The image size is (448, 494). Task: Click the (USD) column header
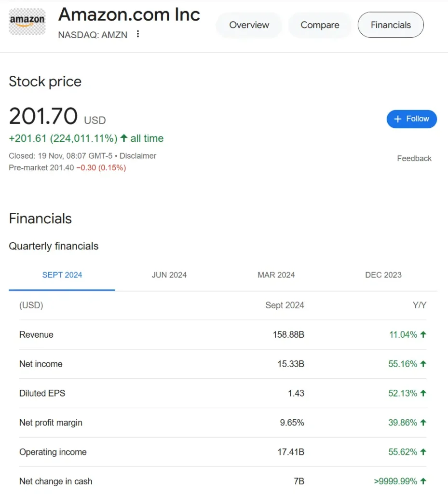tap(31, 305)
